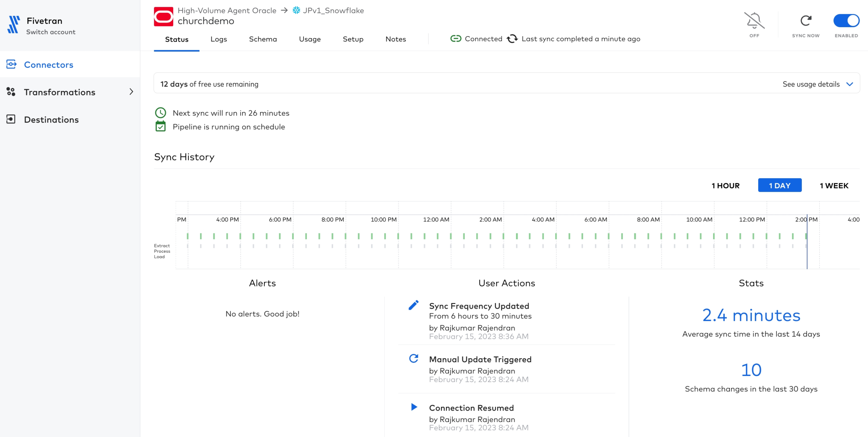Screen dimensions: 868x437
Task: Switch to the Schema tab
Action: tap(262, 39)
